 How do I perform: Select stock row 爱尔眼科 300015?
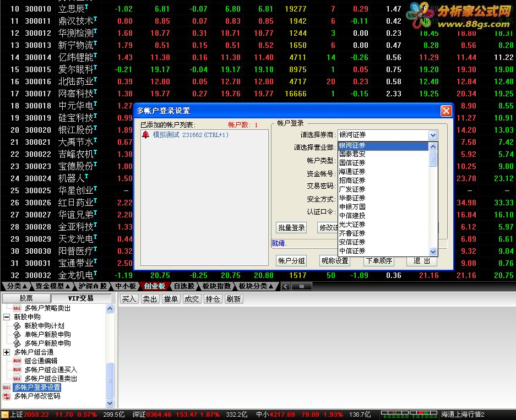tap(258, 69)
